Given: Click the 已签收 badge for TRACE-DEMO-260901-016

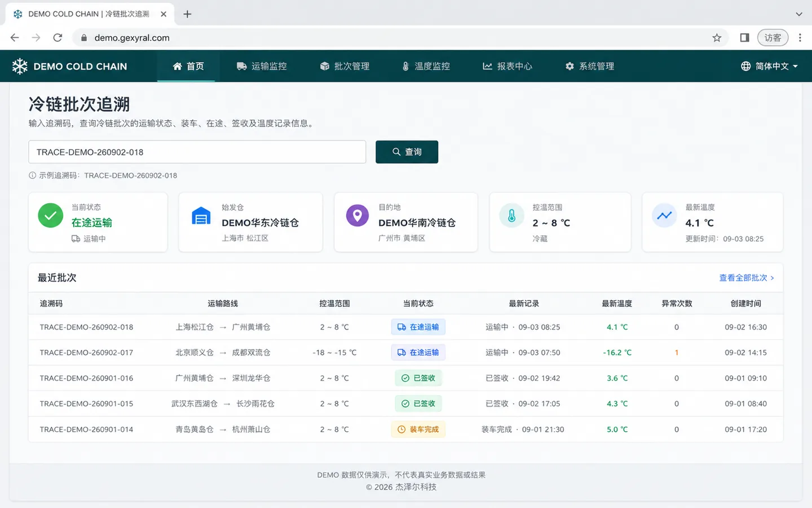Looking at the screenshot, I should (418, 378).
